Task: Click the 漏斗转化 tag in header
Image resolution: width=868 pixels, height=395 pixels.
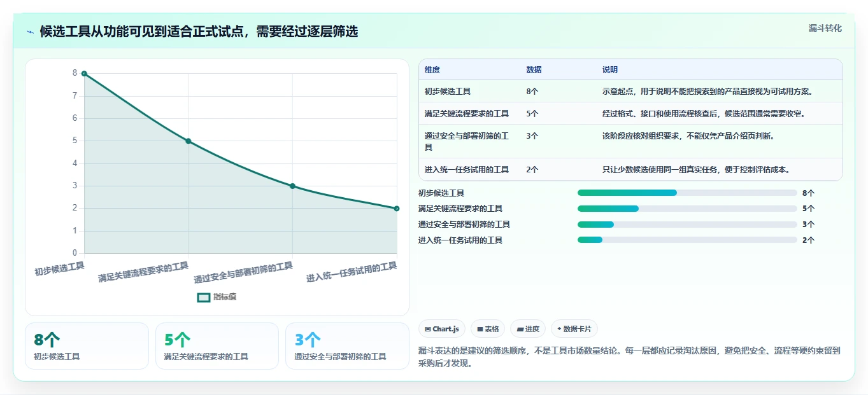Action: tap(825, 28)
